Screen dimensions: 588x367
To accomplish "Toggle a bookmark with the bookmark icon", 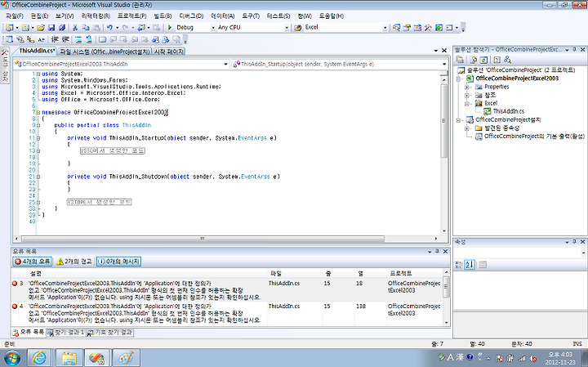I will pos(102,39).
